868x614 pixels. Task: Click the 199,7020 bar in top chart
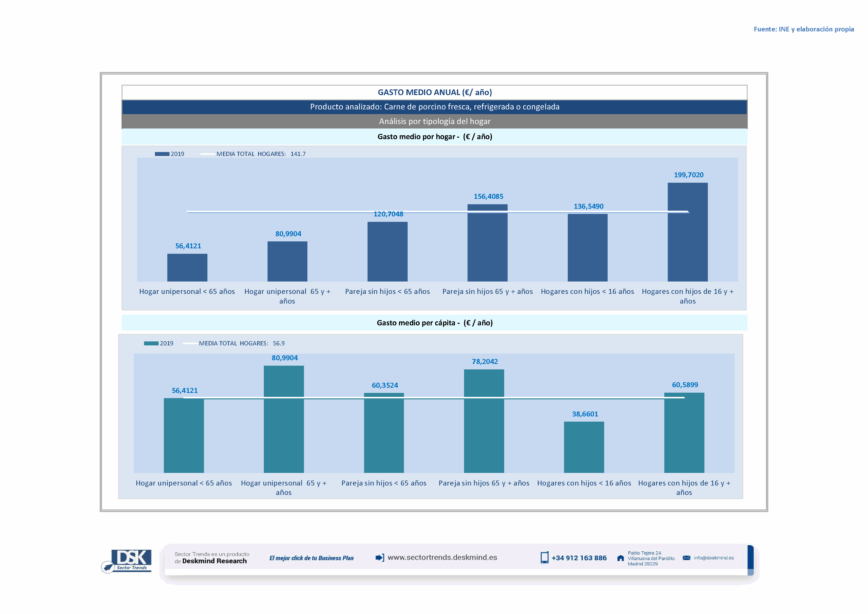(687, 232)
